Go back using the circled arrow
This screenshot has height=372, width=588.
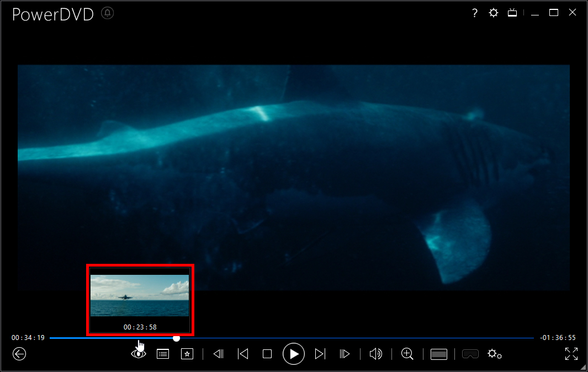(19, 354)
